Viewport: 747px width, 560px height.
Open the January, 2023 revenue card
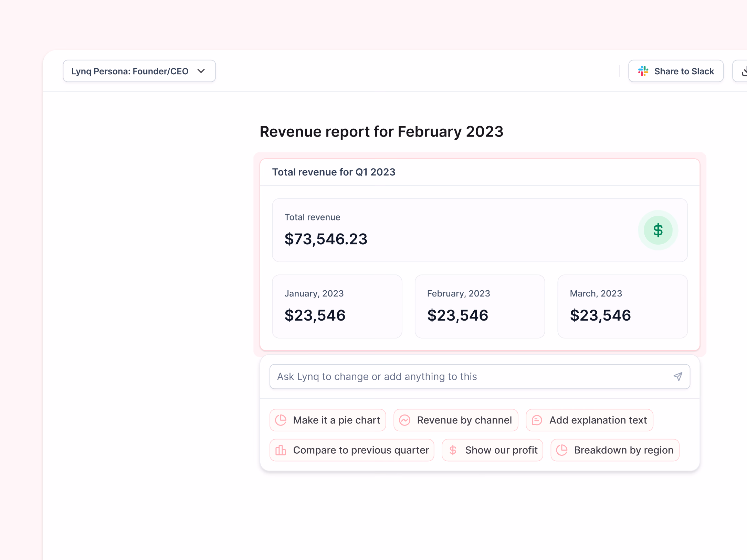tap(337, 306)
